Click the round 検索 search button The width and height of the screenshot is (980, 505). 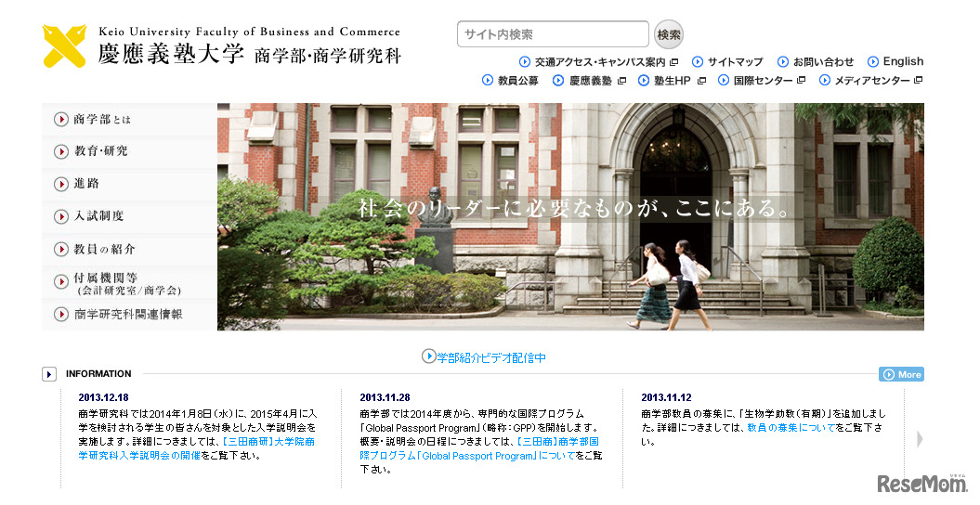tap(668, 34)
